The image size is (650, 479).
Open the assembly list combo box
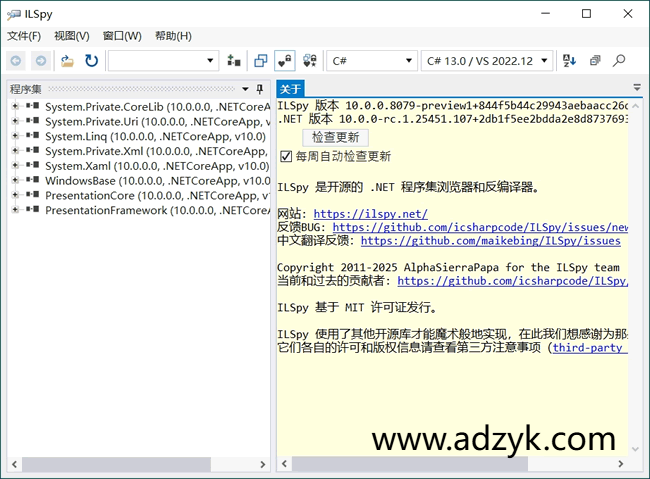(163, 61)
